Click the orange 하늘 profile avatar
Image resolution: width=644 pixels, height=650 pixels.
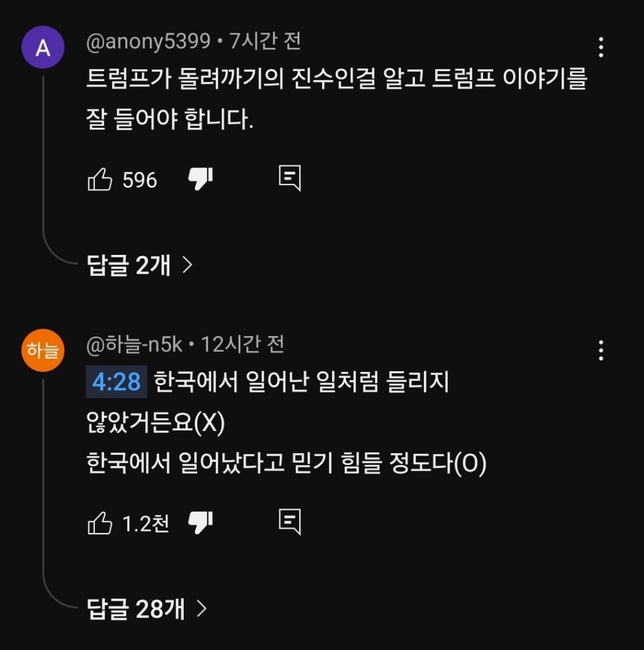tap(43, 350)
